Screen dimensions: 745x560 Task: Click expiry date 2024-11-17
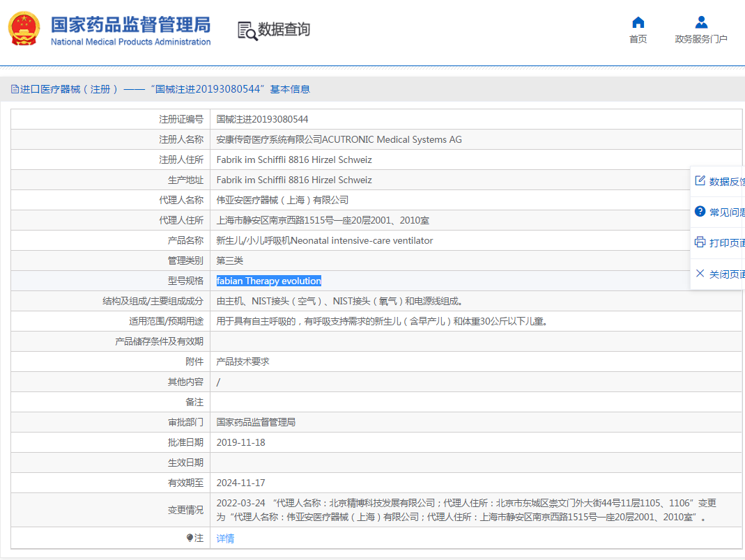[241, 483]
